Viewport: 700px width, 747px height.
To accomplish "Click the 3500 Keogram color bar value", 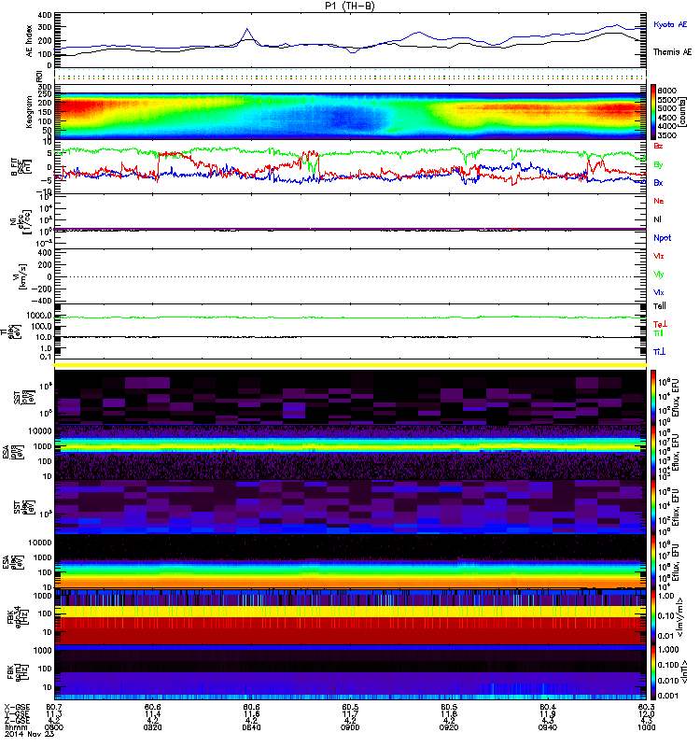I will tap(666, 135).
